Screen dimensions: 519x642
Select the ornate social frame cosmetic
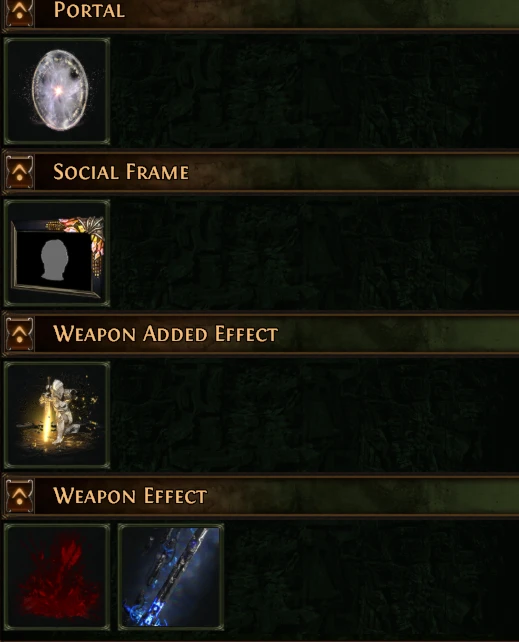[57, 253]
